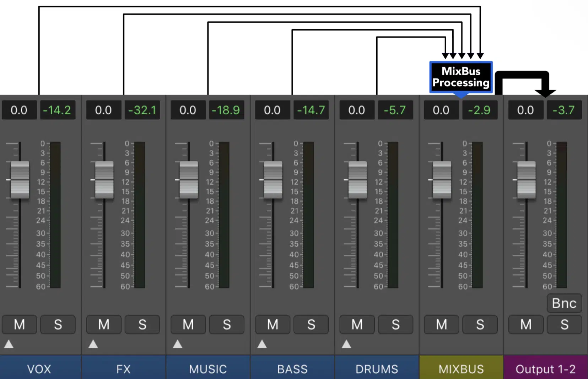The height and width of the screenshot is (379, 588).
Task: Mute the VOX channel
Action: (x=20, y=324)
